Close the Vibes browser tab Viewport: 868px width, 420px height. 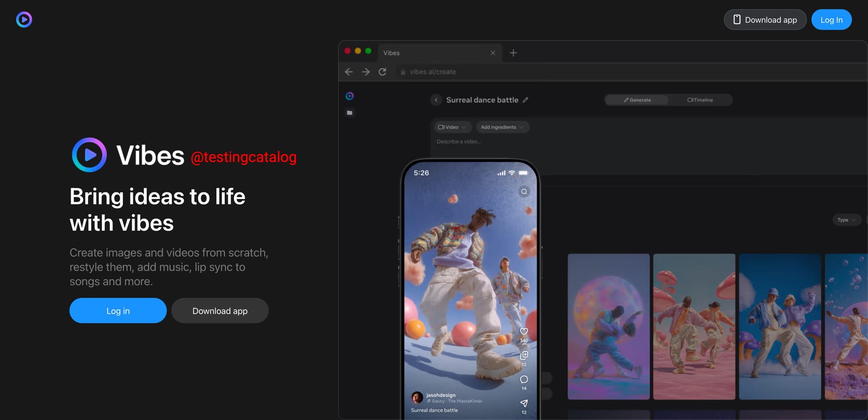(493, 53)
